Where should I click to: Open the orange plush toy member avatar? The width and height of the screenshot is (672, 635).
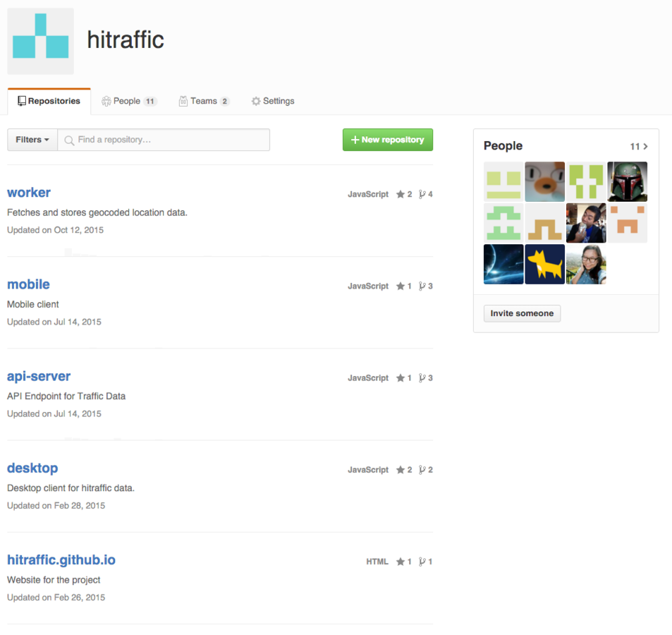tap(544, 181)
